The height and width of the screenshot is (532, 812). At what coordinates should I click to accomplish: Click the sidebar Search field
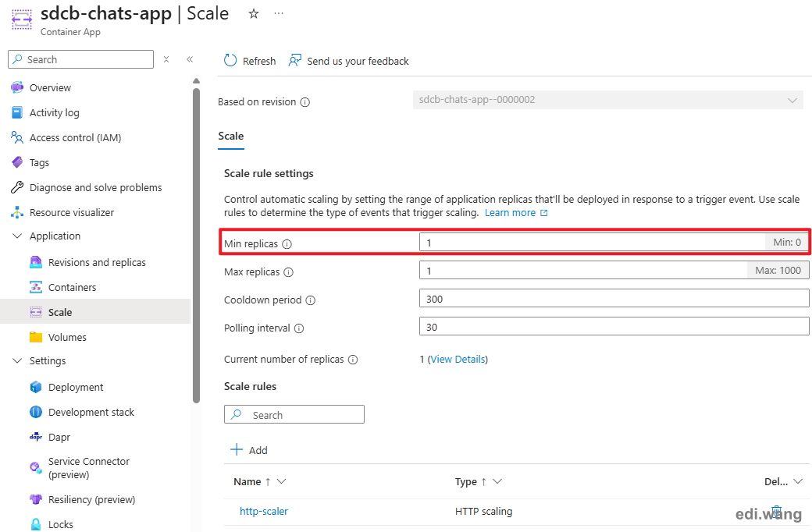[x=80, y=59]
